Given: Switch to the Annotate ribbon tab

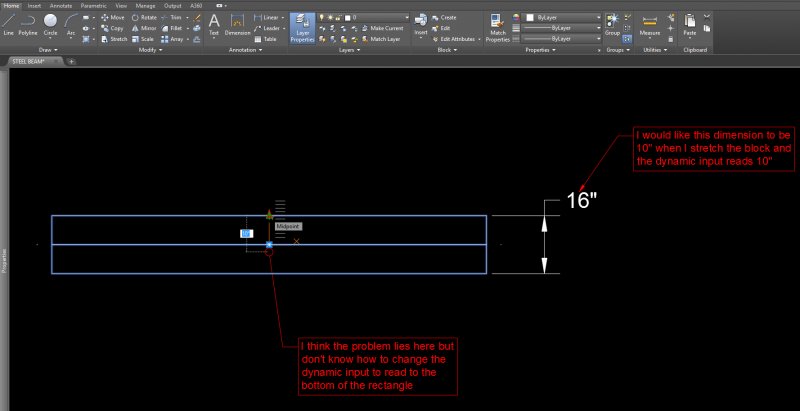Looking at the screenshot, I should pyautogui.click(x=61, y=6).
